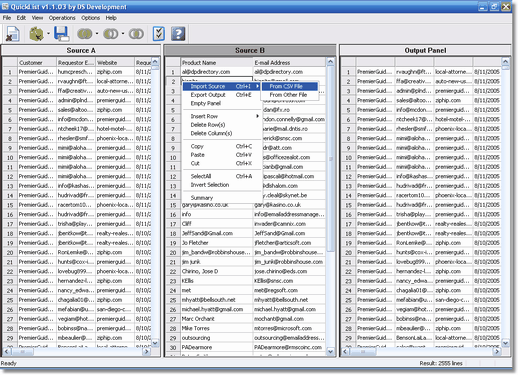Choose Invert Selection in context menu

coord(222,185)
